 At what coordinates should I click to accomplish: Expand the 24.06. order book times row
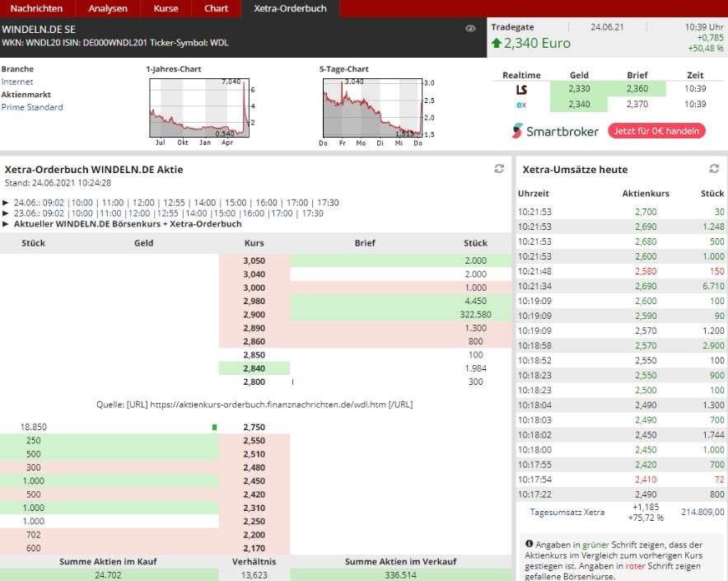coord(6,202)
